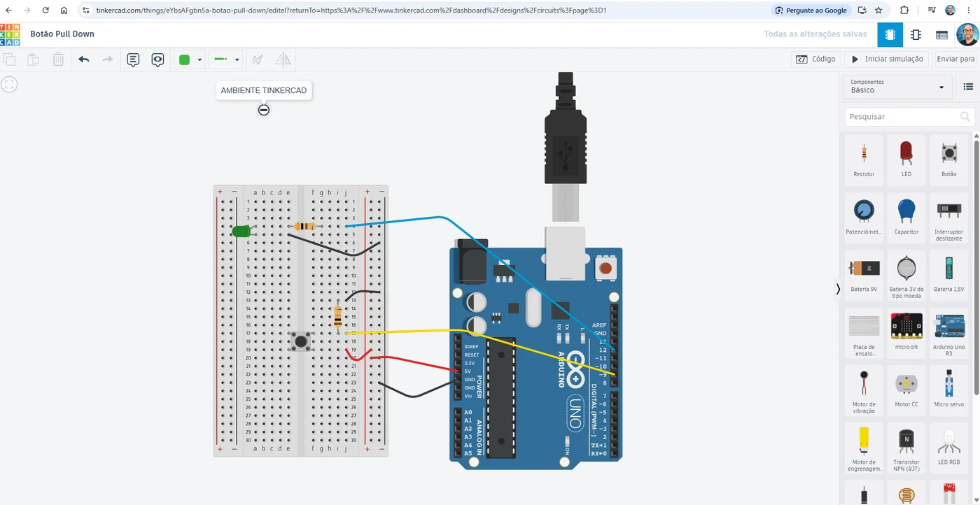Click the Tinkercad logo
Viewport: 980px width, 505px height.
[10, 34]
